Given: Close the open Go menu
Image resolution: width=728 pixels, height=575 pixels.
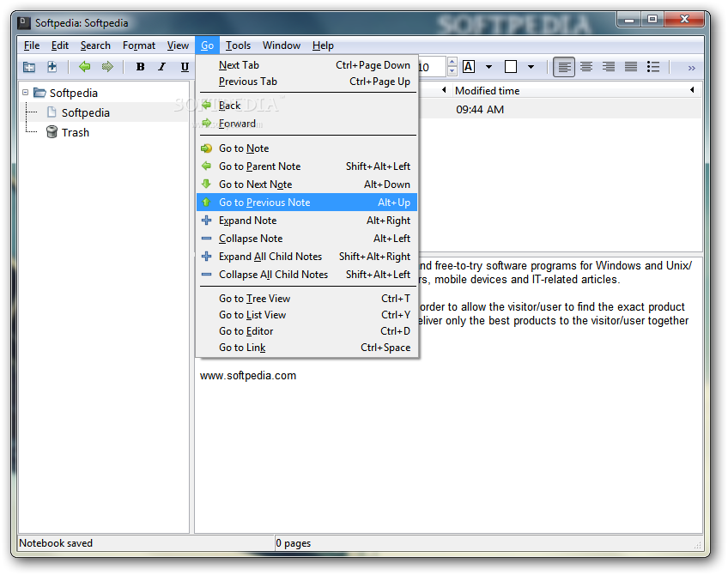Looking at the screenshot, I should (x=207, y=45).
